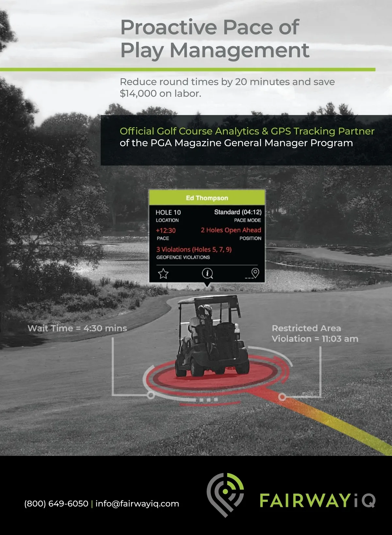Click circle marker on Restricted Area callout

pos(282,397)
